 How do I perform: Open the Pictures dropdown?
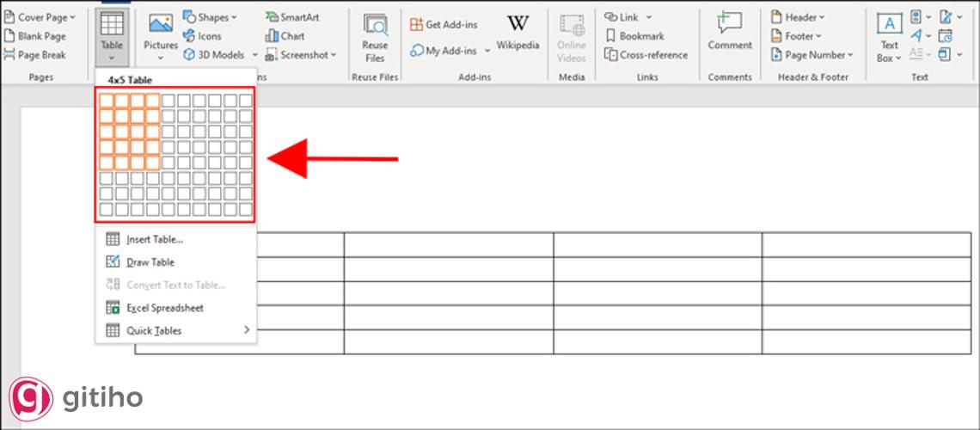pyautogui.click(x=161, y=38)
